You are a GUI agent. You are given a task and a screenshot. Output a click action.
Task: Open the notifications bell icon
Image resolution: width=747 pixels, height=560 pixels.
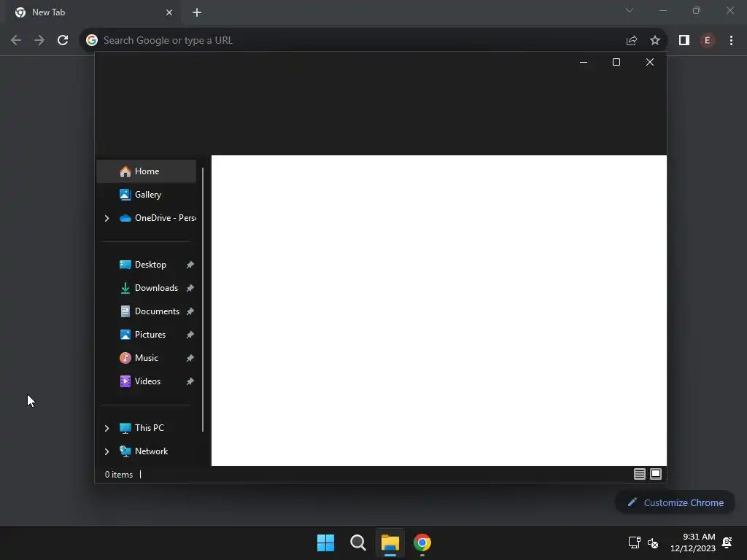pos(727,542)
